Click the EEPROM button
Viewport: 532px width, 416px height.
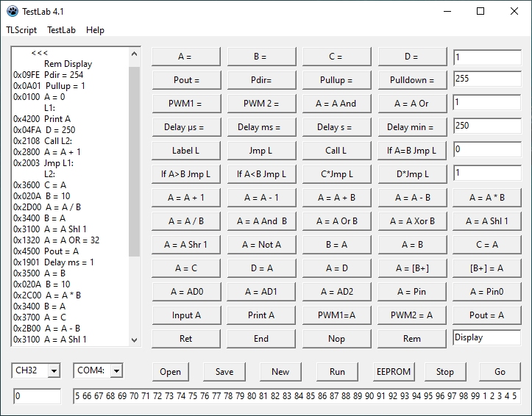click(x=392, y=371)
